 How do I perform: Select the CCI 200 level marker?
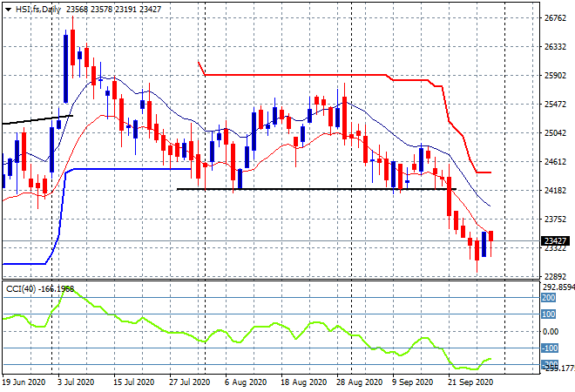pos(549,298)
